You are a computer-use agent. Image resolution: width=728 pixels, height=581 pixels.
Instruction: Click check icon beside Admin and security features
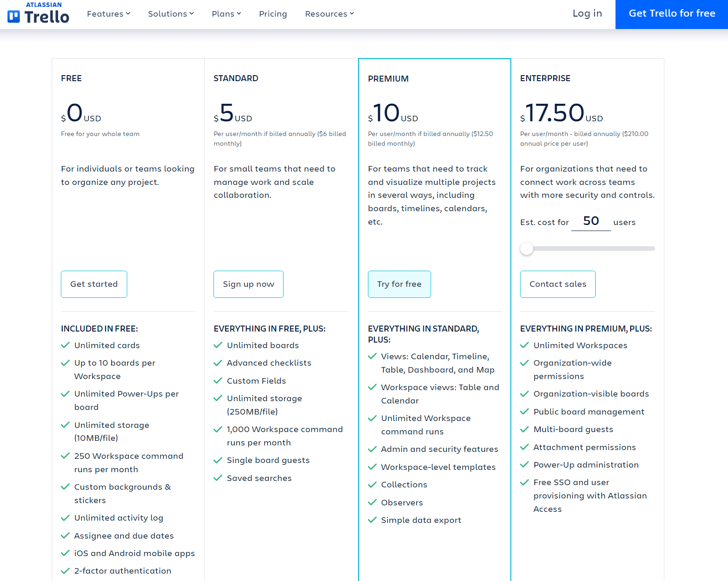coord(372,449)
